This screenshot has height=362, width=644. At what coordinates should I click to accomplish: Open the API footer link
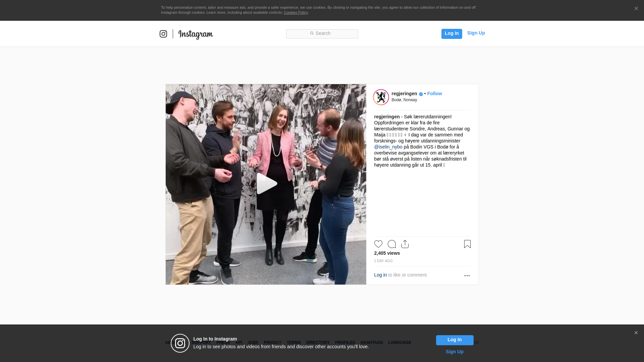pos(238,343)
